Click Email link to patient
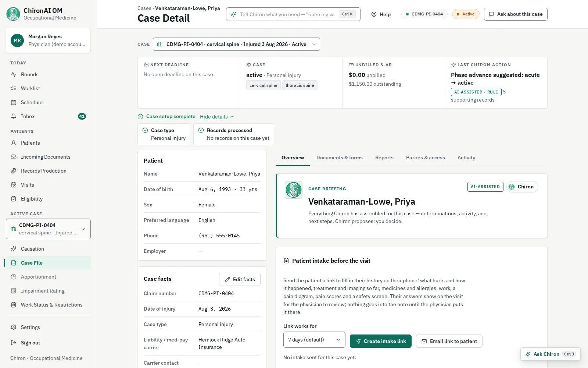The width and height of the screenshot is (588, 368). [x=449, y=341]
